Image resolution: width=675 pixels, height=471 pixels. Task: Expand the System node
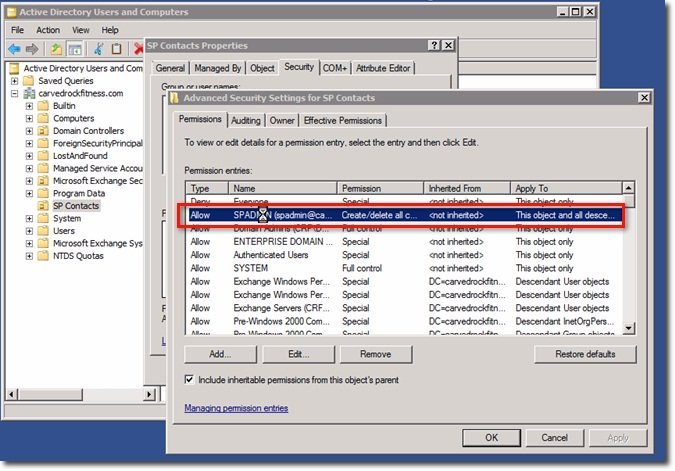tap(29, 218)
